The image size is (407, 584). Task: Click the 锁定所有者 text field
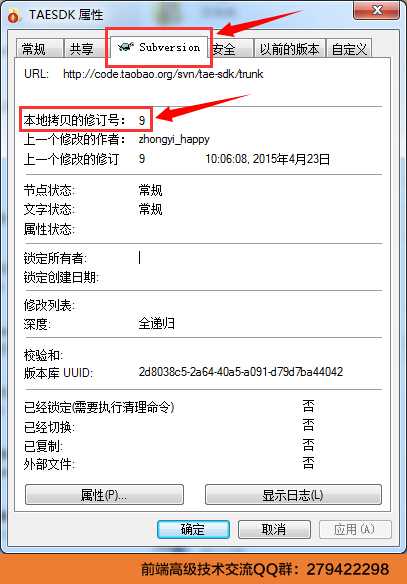click(x=260, y=258)
